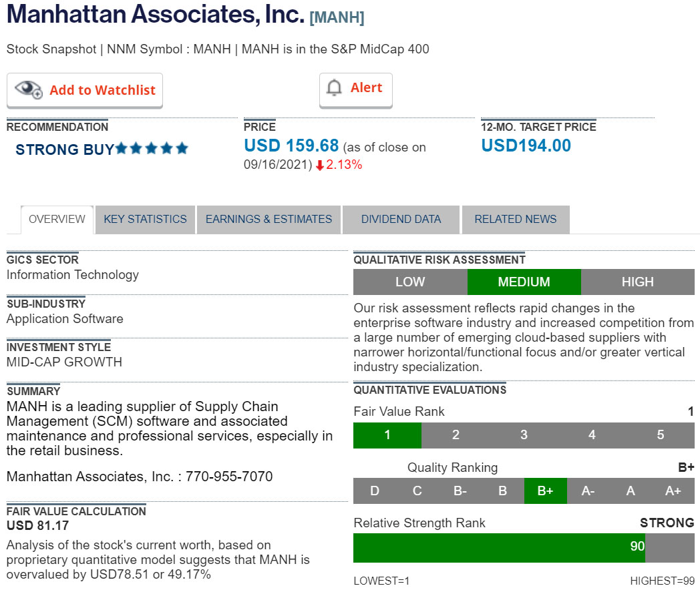700x590 pixels.
Task: Select the MEDIUM risk assessment segment
Action: tap(524, 282)
